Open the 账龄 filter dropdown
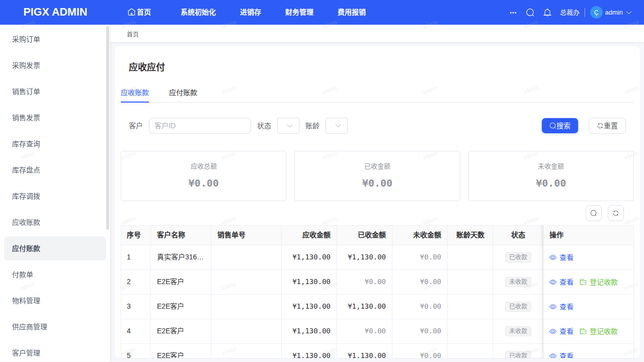644x362 pixels. pyautogui.click(x=337, y=126)
